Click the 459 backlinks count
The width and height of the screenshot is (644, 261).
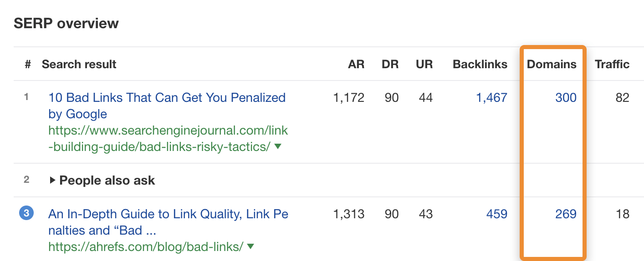pos(496,214)
